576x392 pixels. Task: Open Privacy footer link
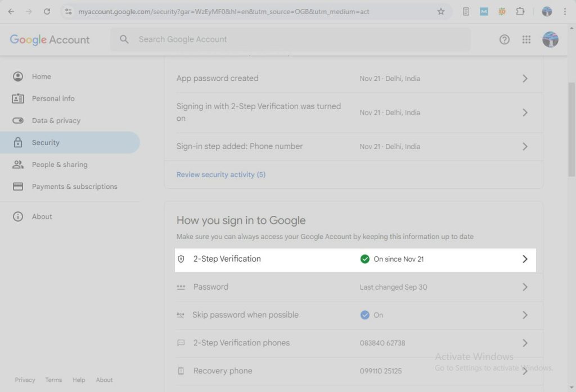pos(25,380)
